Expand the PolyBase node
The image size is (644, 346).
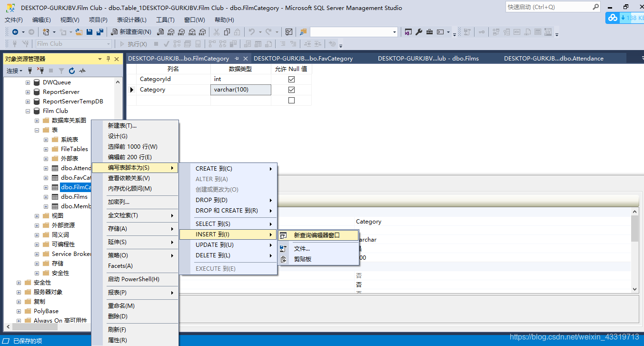pos(19,311)
